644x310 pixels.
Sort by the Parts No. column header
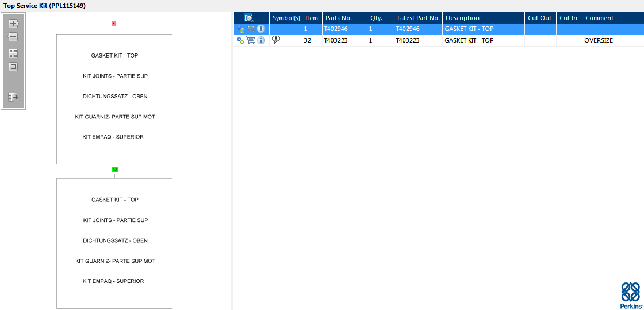click(x=344, y=18)
